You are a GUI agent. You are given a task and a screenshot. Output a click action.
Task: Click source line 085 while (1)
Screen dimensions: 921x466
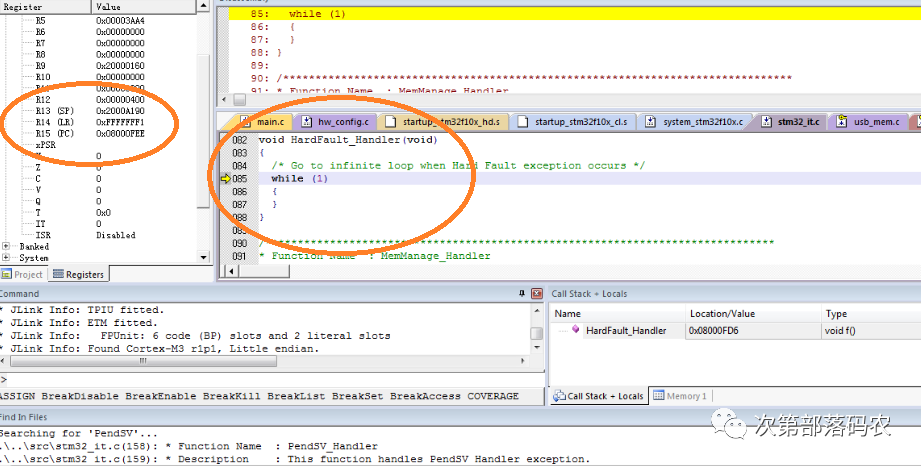[x=299, y=179]
